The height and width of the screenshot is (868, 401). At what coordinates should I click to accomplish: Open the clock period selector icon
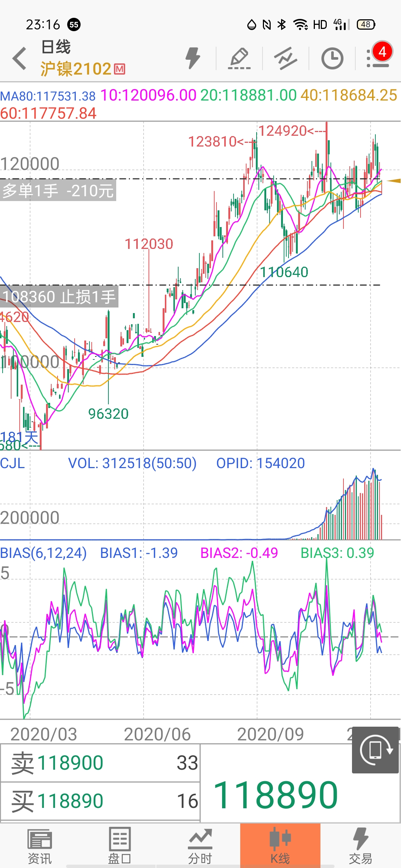click(332, 58)
